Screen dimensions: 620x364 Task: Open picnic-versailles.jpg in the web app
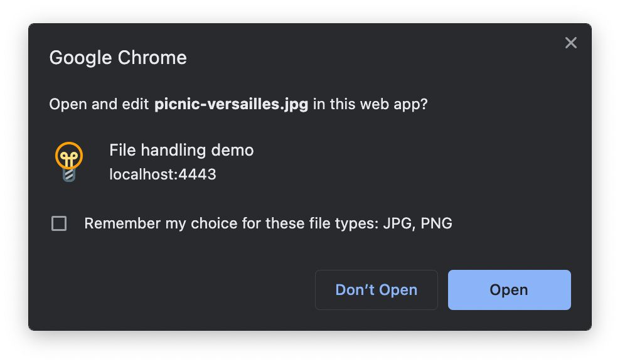(x=509, y=289)
